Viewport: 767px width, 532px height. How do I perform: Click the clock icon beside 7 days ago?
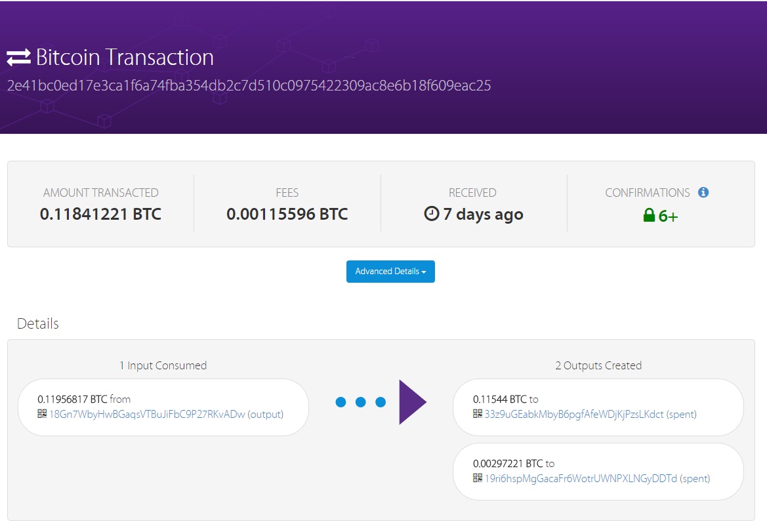[x=431, y=214]
